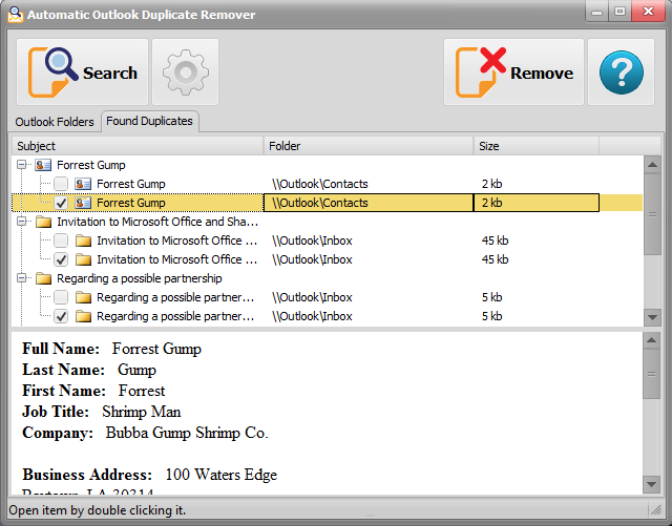Check the first Regarding a possible partner item
The width and height of the screenshot is (672, 526).
(61, 297)
